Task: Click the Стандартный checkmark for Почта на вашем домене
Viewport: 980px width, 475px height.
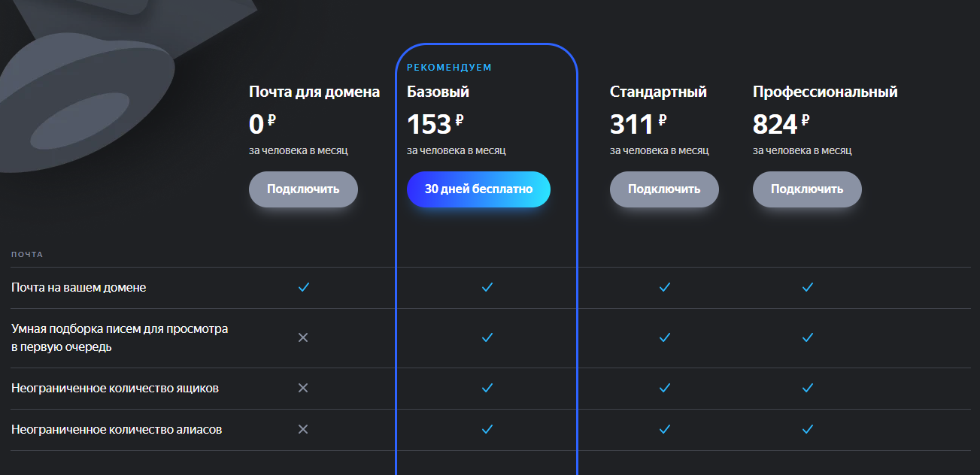Action: coord(664,287)
